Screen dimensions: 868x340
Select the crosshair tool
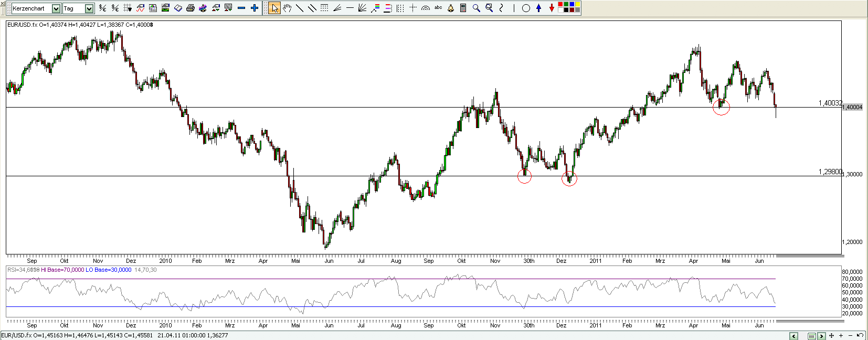(x=413, y=8)
